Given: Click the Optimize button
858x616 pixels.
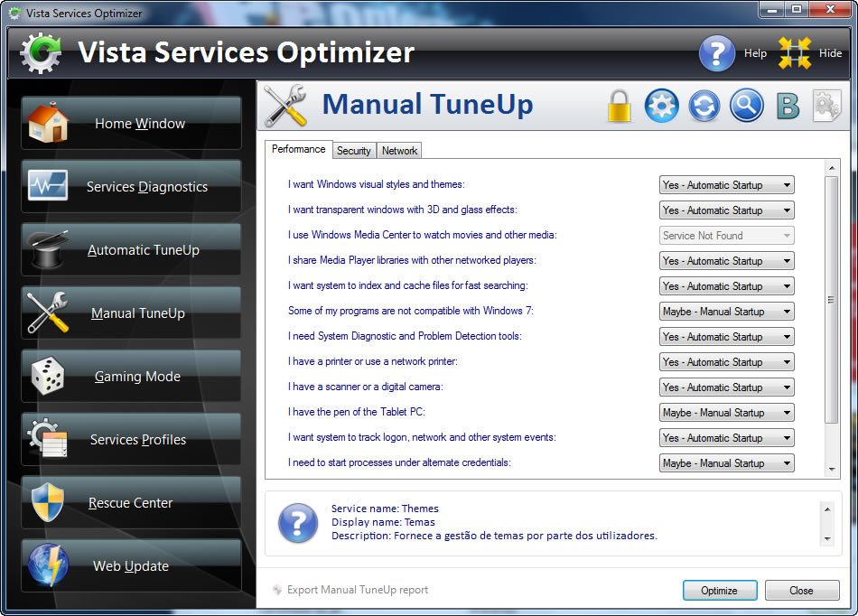Looking at the screenshot, I should coord(720,591).
